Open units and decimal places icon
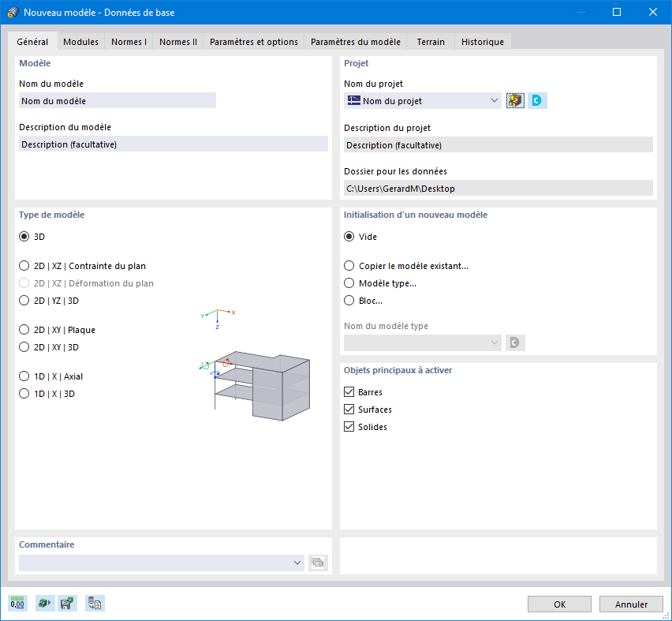Viewport: 672px width, 621px height. click(x=17, y=604)
